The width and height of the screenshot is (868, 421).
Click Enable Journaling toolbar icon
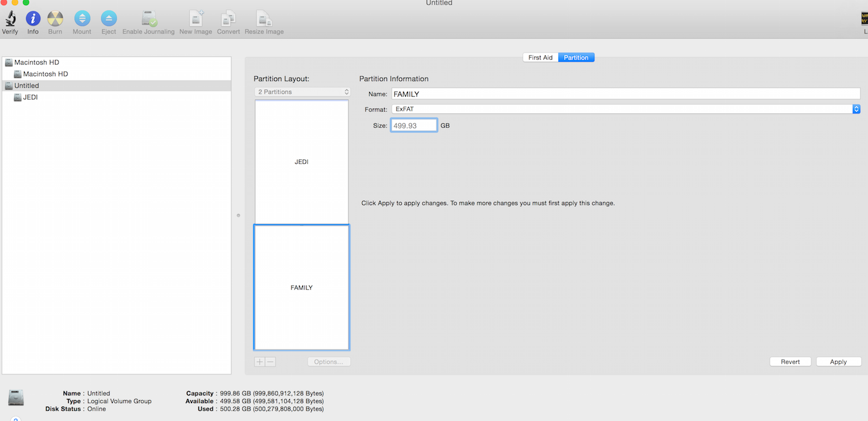pyautogui.click(x=149, y=19)
